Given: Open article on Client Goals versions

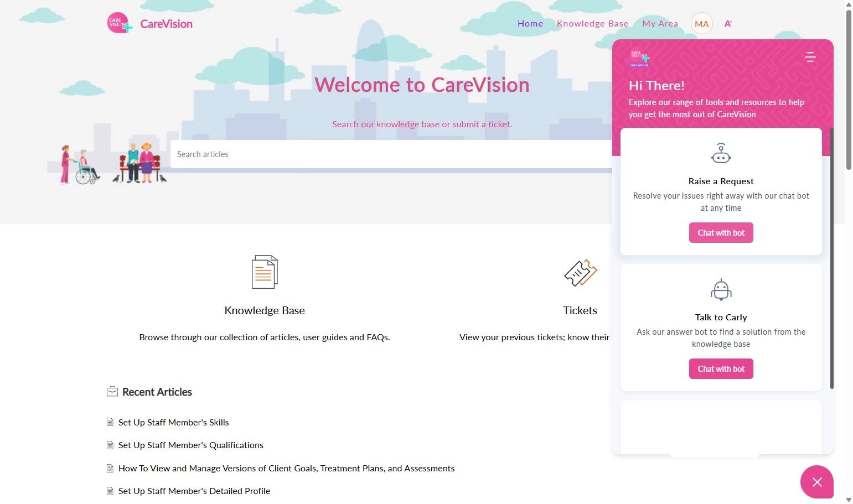Looking at the screenshot, I should [x=286, y=468].
